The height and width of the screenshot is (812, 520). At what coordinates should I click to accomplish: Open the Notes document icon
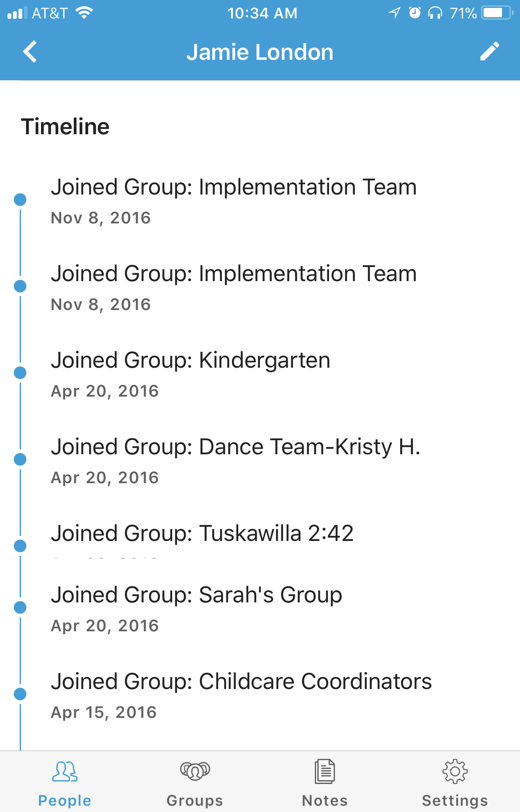tap(325, 771)
